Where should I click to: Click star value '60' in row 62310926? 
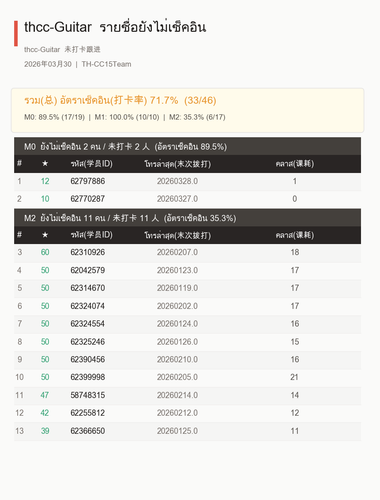[45, 252]
